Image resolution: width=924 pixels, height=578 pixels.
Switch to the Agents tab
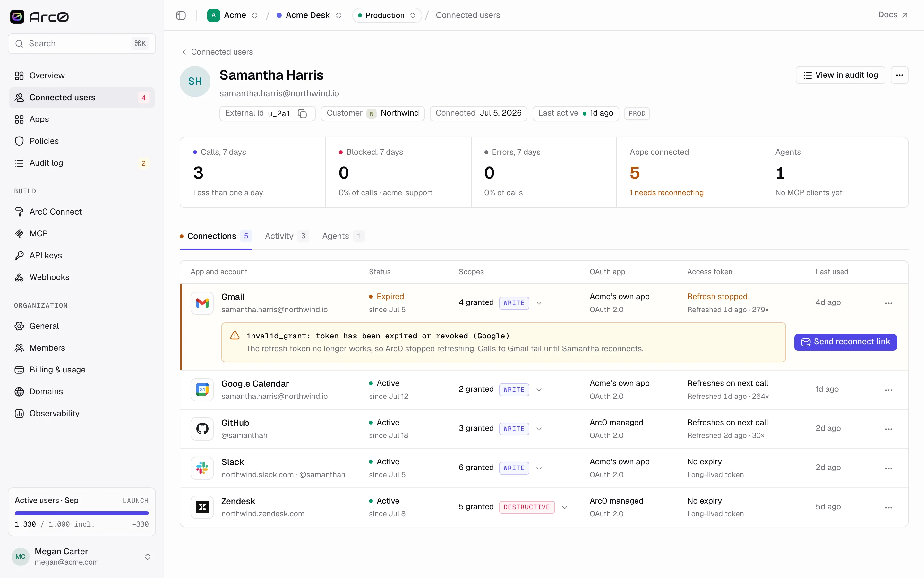[343, 236]
